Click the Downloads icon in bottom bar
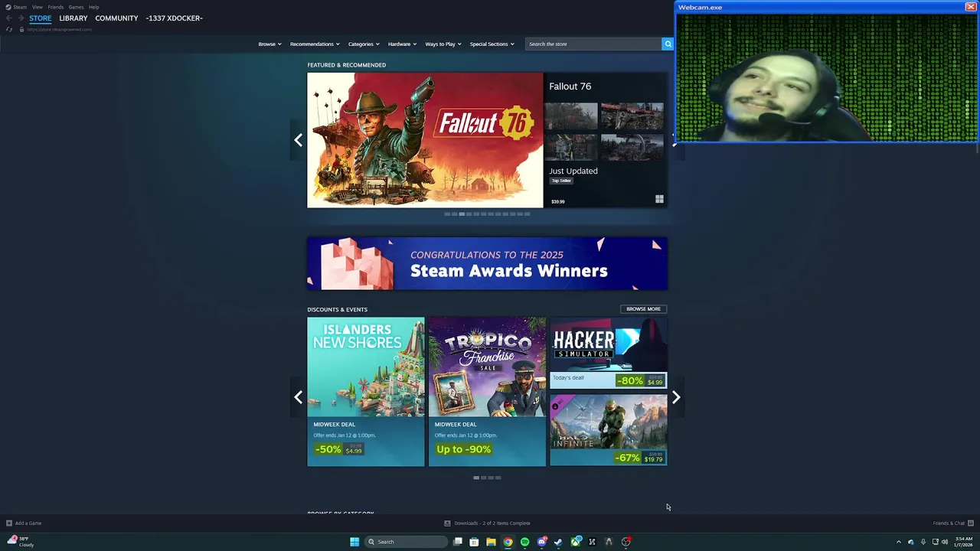980x551 pixels. tap(447, 523)
